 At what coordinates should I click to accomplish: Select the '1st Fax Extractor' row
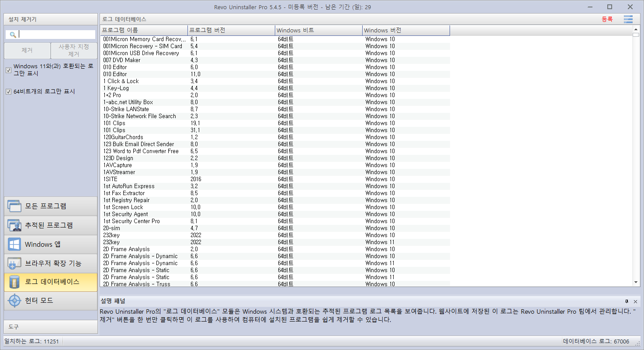coord(275,193)
